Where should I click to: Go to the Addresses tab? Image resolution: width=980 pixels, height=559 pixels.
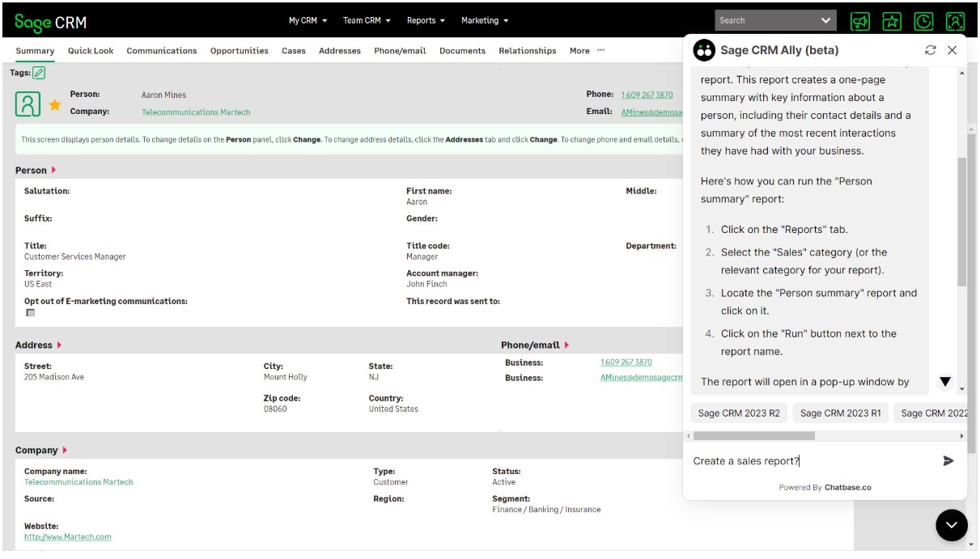[340, 51]
